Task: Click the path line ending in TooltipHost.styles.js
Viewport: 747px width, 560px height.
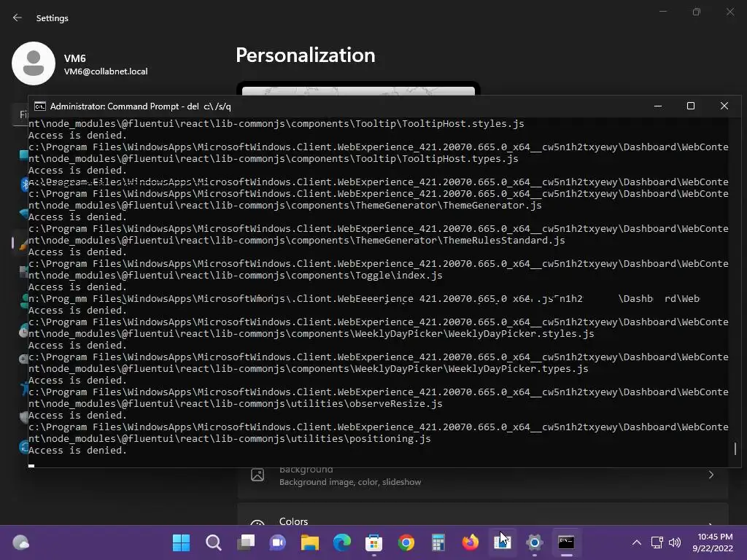Action: point(276,124)
